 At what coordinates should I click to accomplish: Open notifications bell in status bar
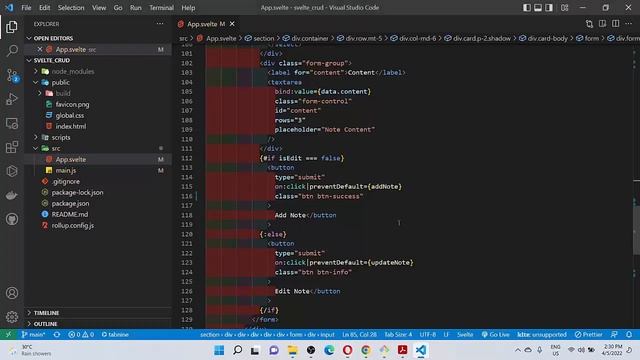(629, 334)
